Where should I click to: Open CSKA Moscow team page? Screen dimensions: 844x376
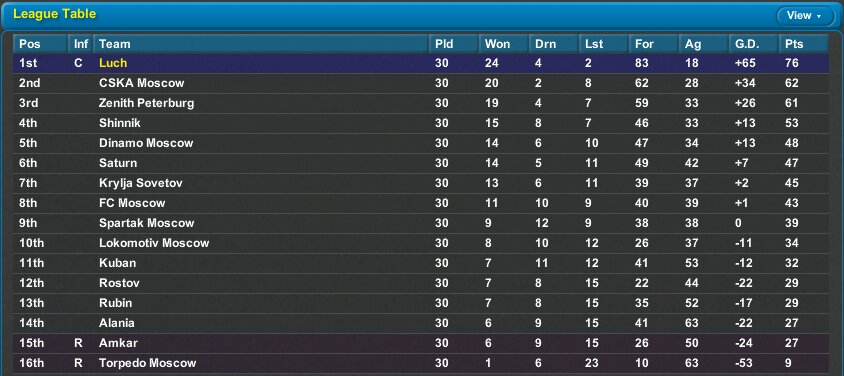point(142,83)
